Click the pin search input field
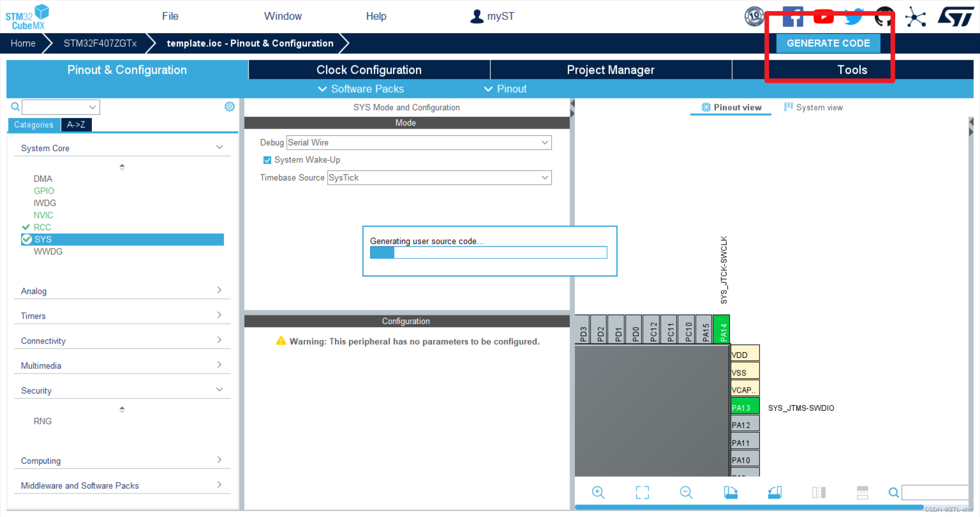980x517 pixels. pyautogui.click(x=935, y=493)
